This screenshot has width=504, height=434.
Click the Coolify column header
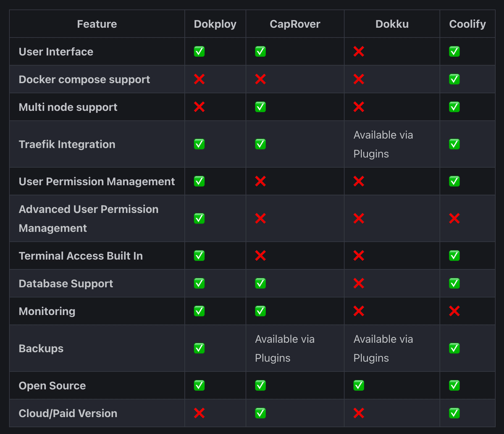tap(467, 24)
